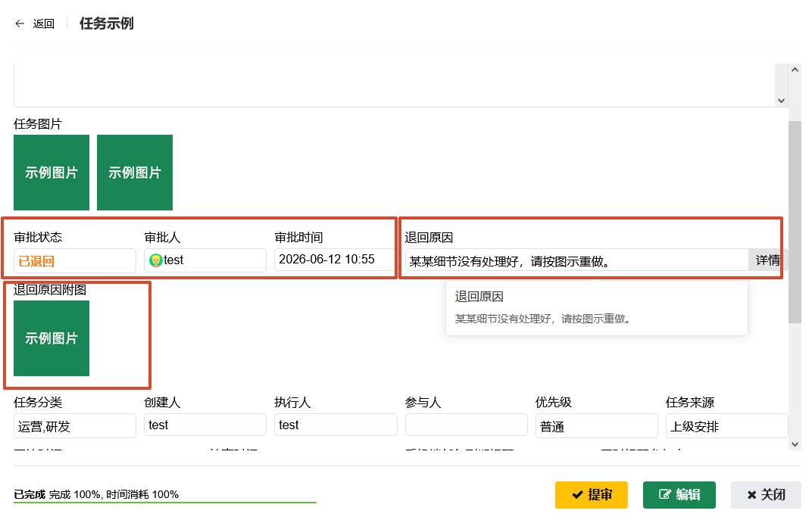Click the 已完成 status text
The height and width of the screenshot is (520, 812).
pos(30,494)
